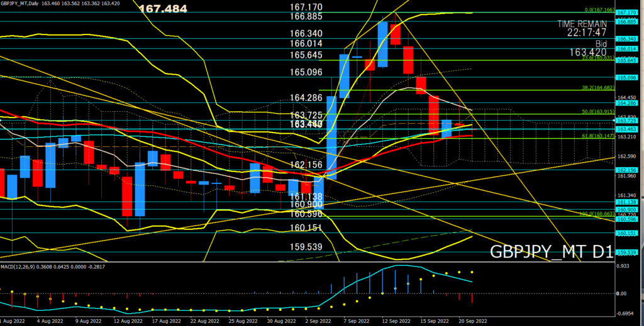The width and height of the screenshot is (644, 326).
Task: Click the cyan 165.096 price-axis tag
Action: [x=627, y=77]
